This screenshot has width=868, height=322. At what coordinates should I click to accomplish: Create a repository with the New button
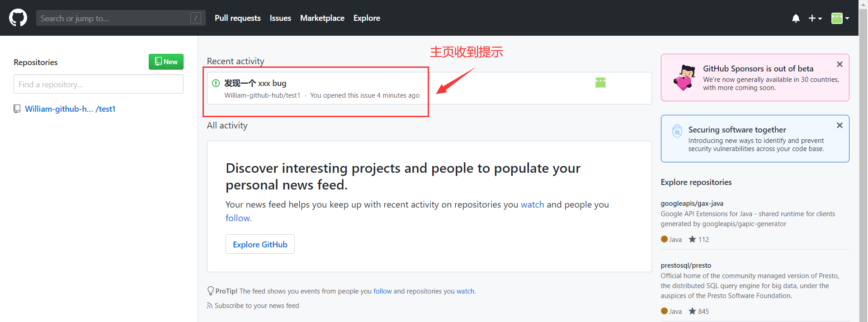(166, 62)
